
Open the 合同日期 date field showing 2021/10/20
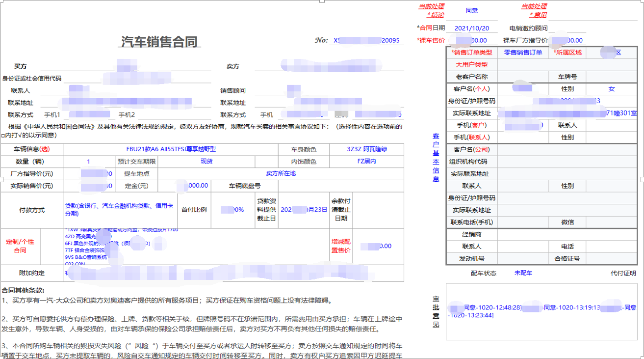[x=472, y=28]
